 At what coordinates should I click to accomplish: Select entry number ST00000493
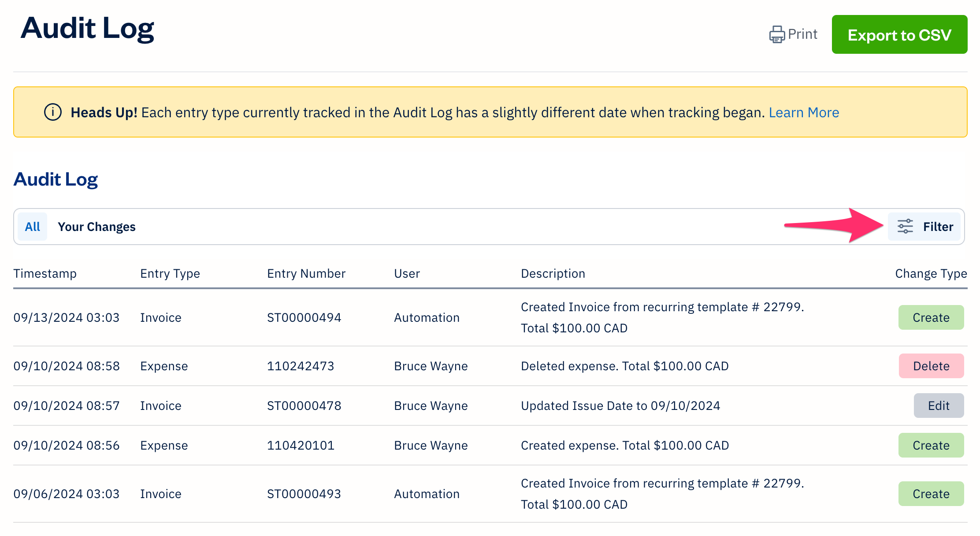(304, 494)
